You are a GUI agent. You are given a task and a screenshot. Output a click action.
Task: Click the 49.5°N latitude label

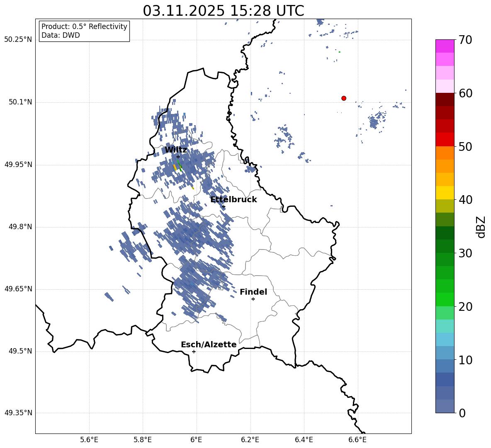(20, 351)
